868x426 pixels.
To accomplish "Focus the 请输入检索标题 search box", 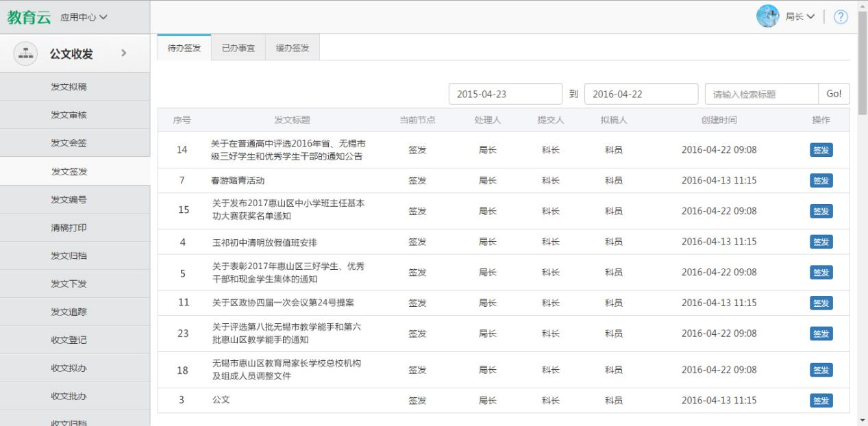I will (761, 95).
